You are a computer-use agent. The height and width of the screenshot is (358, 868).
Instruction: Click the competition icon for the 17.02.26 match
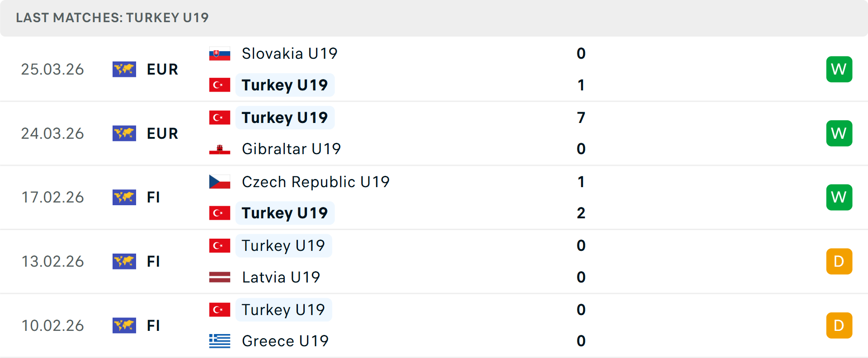[124, 197]
